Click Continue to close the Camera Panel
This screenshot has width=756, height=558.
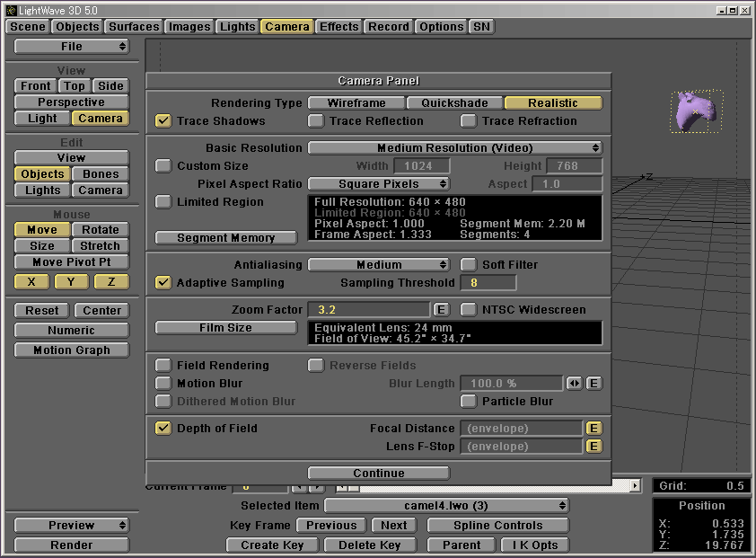(378, 473)
